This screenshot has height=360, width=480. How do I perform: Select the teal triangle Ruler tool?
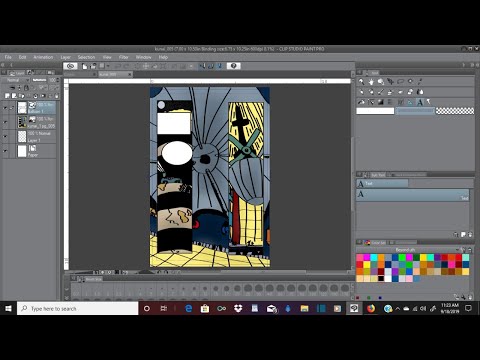[x=410, y=102]
